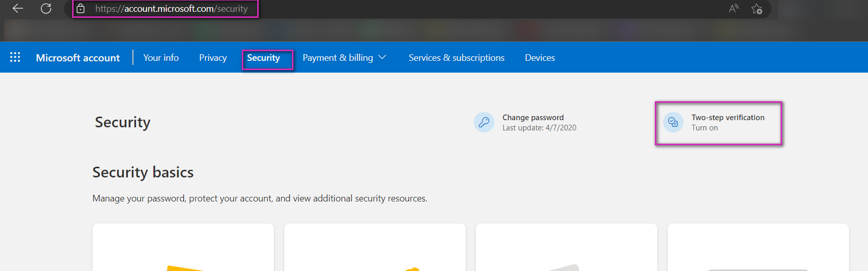868x271 pixels.
Task: Click Turn on under Two-step verification
Action: pyautogui.click(x=705, y=128)
